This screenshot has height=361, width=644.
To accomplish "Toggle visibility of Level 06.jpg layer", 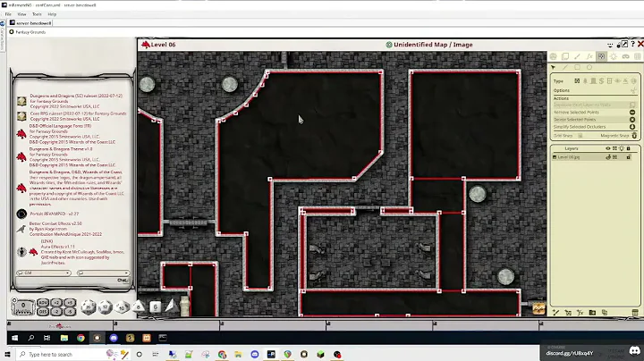I will (608, 157).
